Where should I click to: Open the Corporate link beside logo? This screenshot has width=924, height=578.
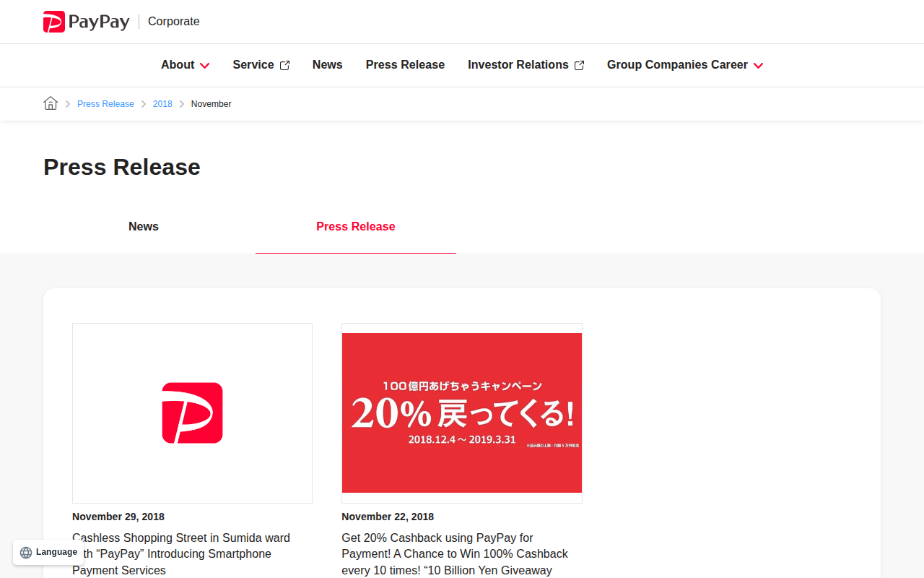click(173, 22)
